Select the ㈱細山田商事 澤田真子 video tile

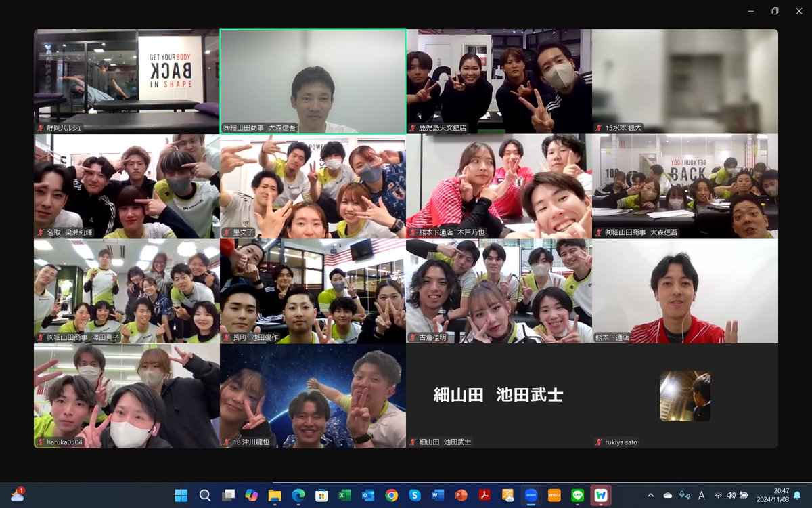pos(127,291)
